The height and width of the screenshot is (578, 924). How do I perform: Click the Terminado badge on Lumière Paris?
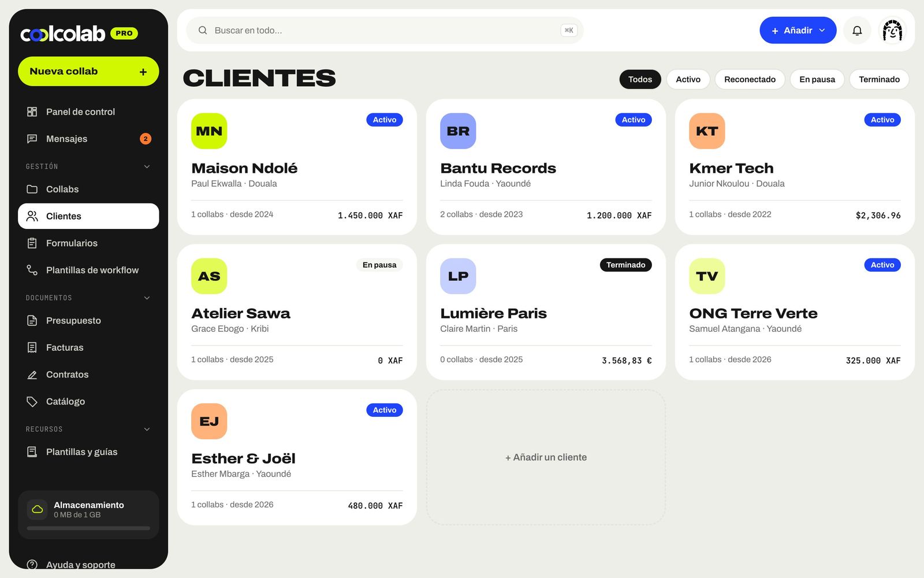[x=625, y=265]
